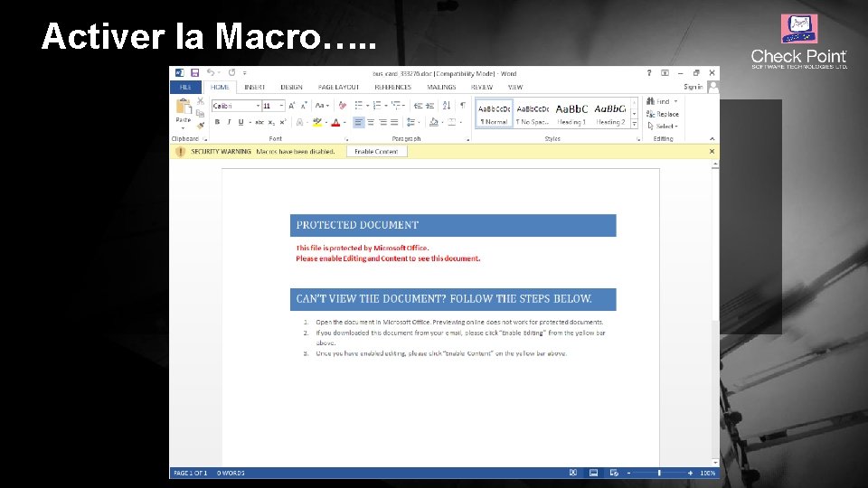Open the text highlight color yellow swatch
Viewport: 868px width, 488px height.
[317, 122]
